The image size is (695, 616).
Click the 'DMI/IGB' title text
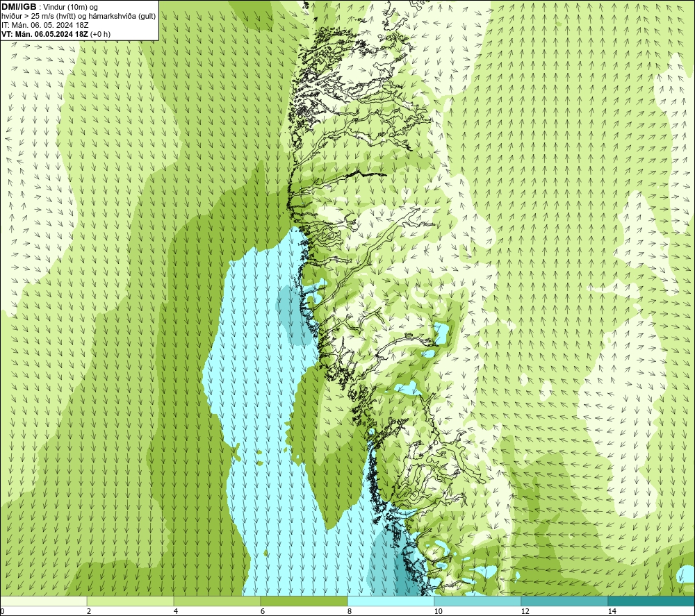[19, 7]
